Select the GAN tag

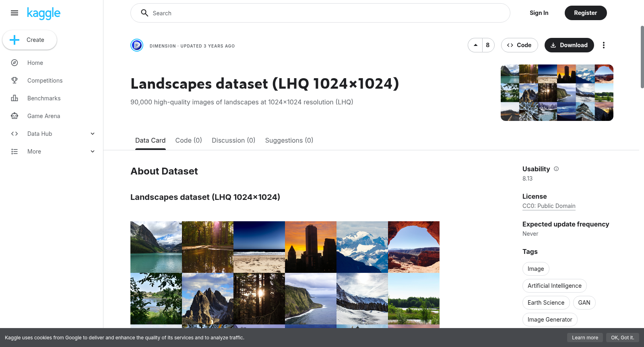[x=584, y=303]
